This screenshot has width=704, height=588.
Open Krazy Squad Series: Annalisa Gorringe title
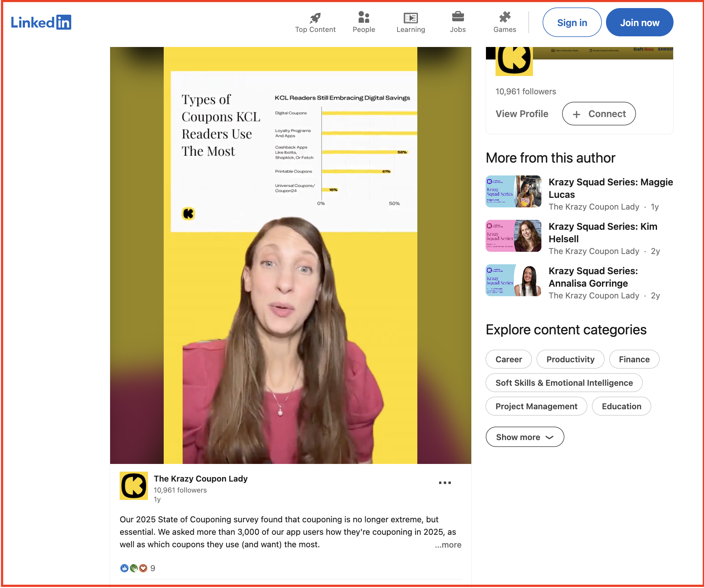(593, 277)
